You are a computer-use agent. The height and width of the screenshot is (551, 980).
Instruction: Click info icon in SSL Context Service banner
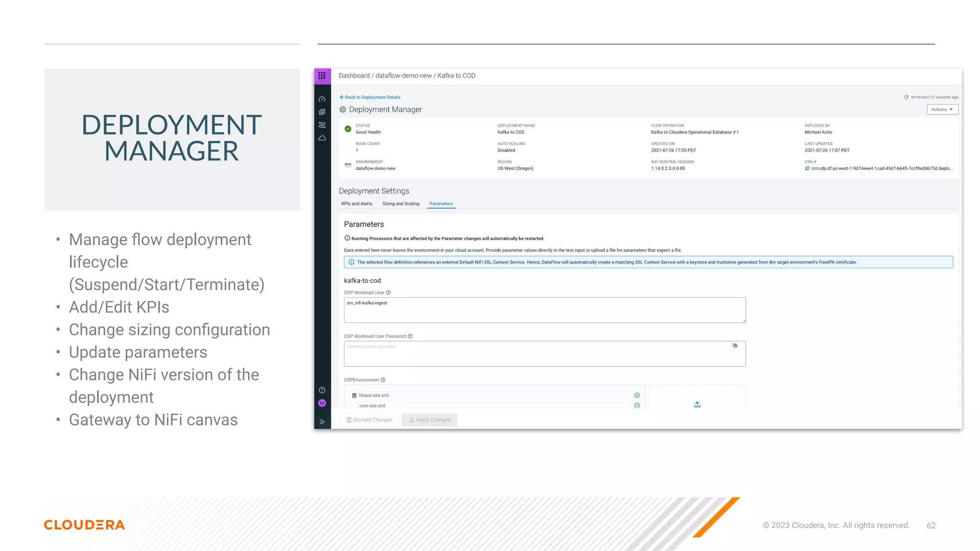coord(351,262)
